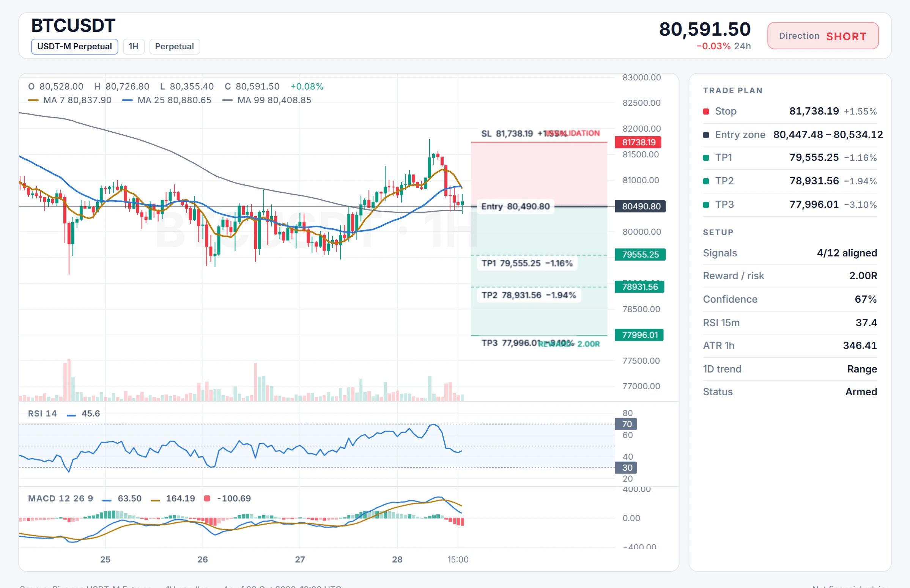Screen dimensions: 910x588
Task: Click the TP2 78,931.56 chart label
Action: pyautogui.click(x=529, y=295)
